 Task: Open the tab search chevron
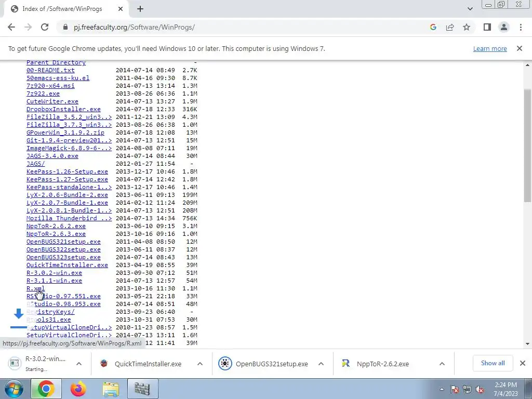[470, 9]
